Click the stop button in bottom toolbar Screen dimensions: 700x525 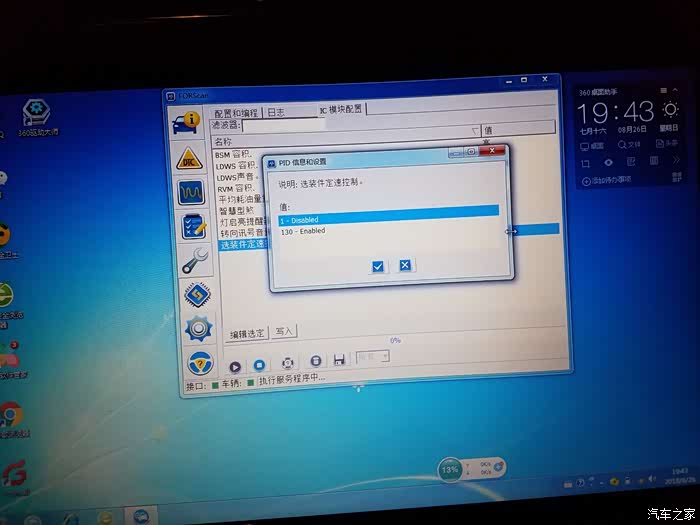coord(259,365)
